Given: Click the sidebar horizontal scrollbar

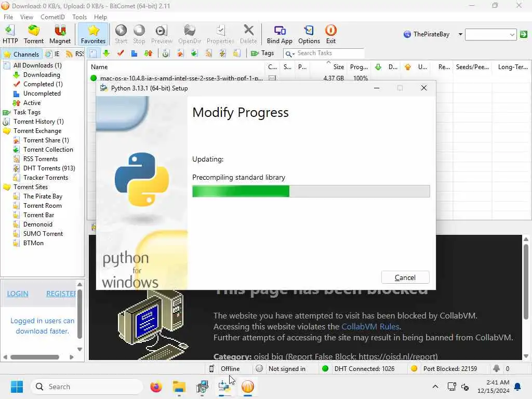Looking at the screenshot, I should pyautogui.click(x=35, y=357).
